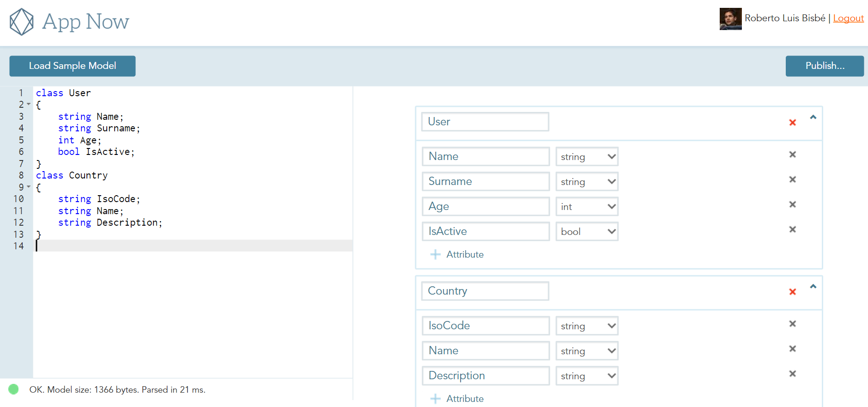Click the user profile avatar photo
This screenshot has height=407, width=868.
coord(730,19)
